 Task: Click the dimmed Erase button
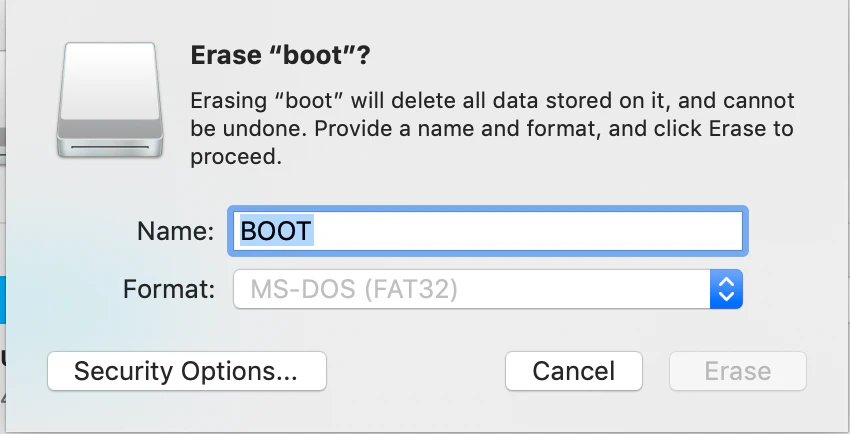(738, 371)
